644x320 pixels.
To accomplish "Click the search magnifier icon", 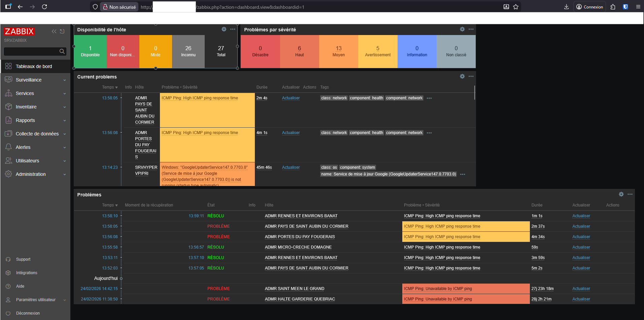I will [x=62, y=51].
